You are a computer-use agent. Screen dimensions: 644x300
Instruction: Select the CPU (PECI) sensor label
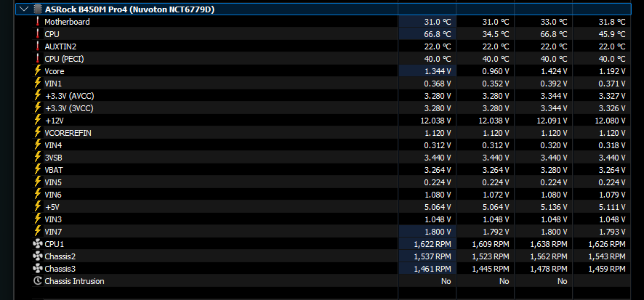[64, 59]
